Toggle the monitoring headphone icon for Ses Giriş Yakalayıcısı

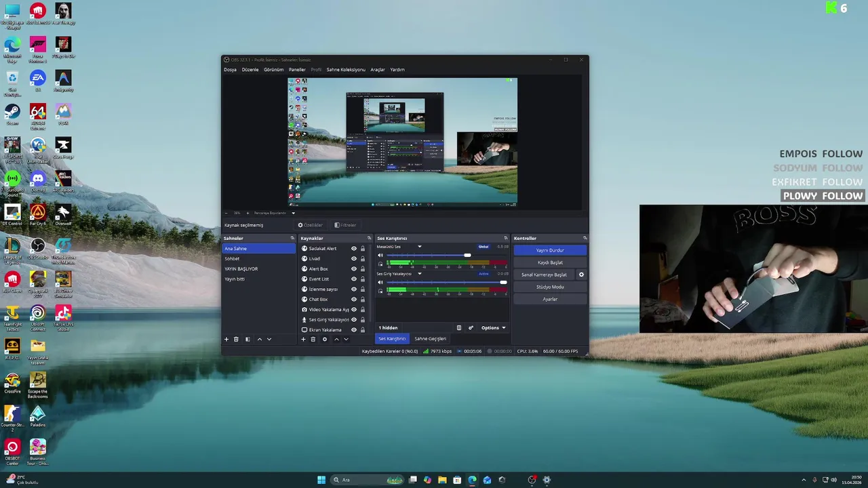(380, 291)
